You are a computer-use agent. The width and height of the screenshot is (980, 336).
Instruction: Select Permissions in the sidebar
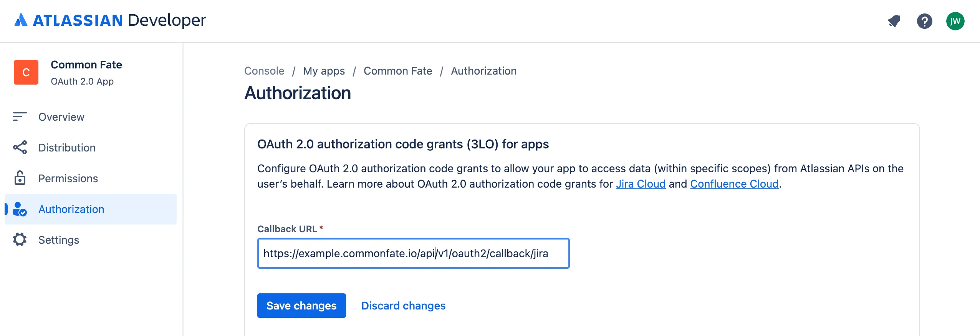68,178
